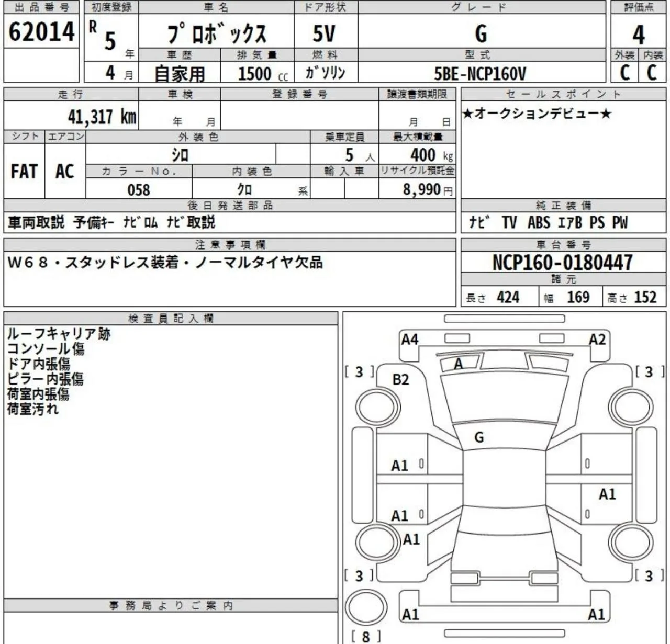Image resolution: width=670 pixels, height=644 pixels.
Task: Click the interior color value クロ
Action: click(244, 189)
